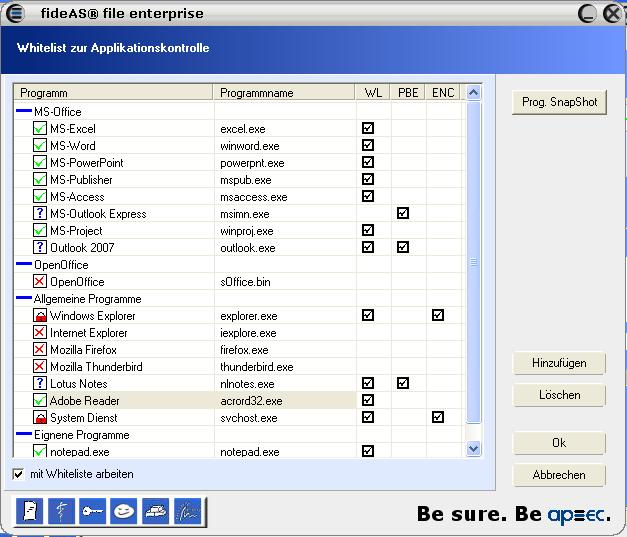
Task: Uncheck WL checkbox for notepad.exe
Action: click(x=368, y=451)
